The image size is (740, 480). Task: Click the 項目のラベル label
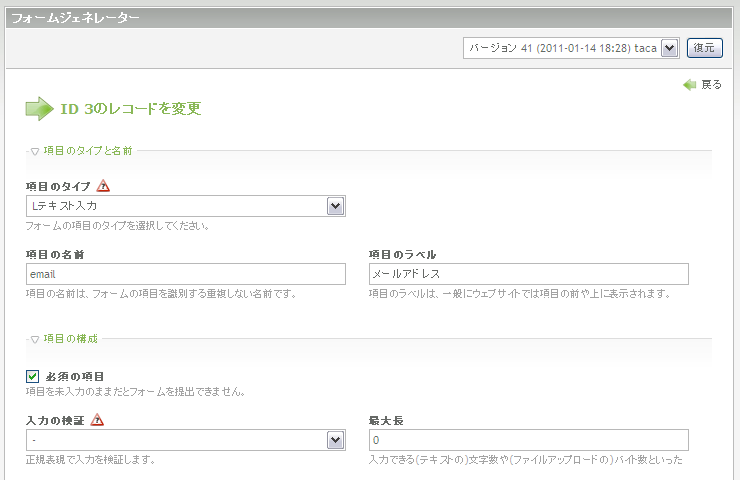(403, 255)
